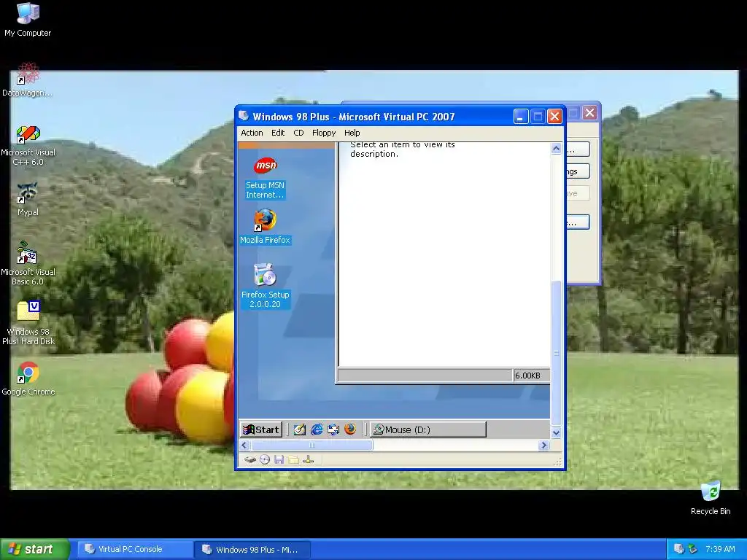This screenshot has width=747, height=560.
Task: Click the Virtual PC system tray icon
Action: 679,549
